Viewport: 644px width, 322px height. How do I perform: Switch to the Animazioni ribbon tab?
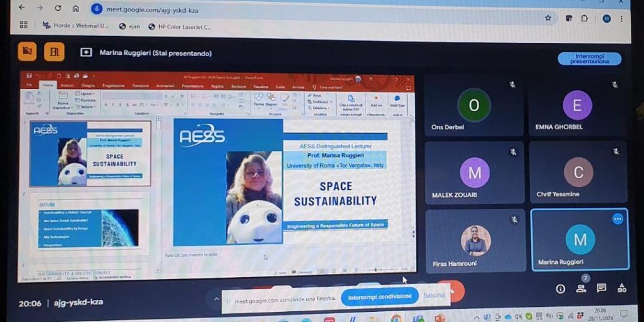pyautogui.click(x=165, y=86)
